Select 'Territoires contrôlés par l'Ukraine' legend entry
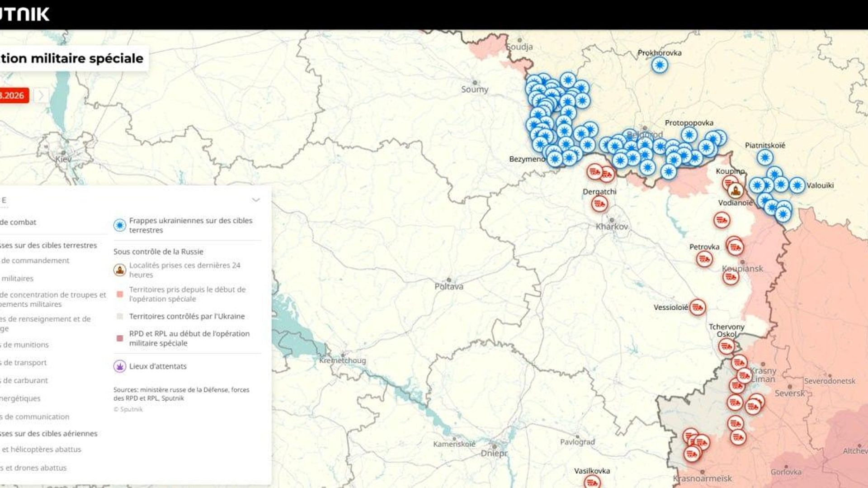 pyautogui.click(x=187, y=317)
